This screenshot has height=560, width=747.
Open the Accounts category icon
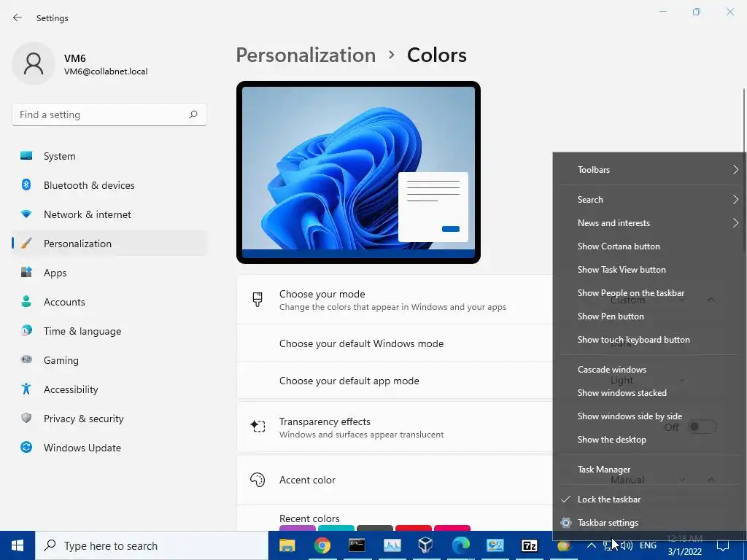click(x=26, y=301)
